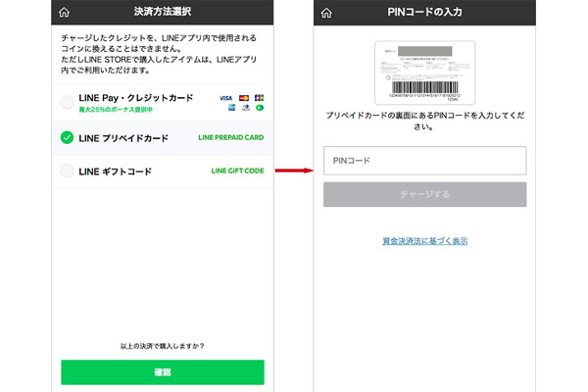Click the LINE ギフトコード row label
The image size is (588, 392).
[115, 171]
